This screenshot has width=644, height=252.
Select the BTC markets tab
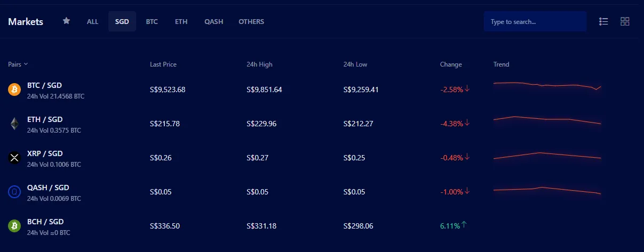tap(152, 22)
